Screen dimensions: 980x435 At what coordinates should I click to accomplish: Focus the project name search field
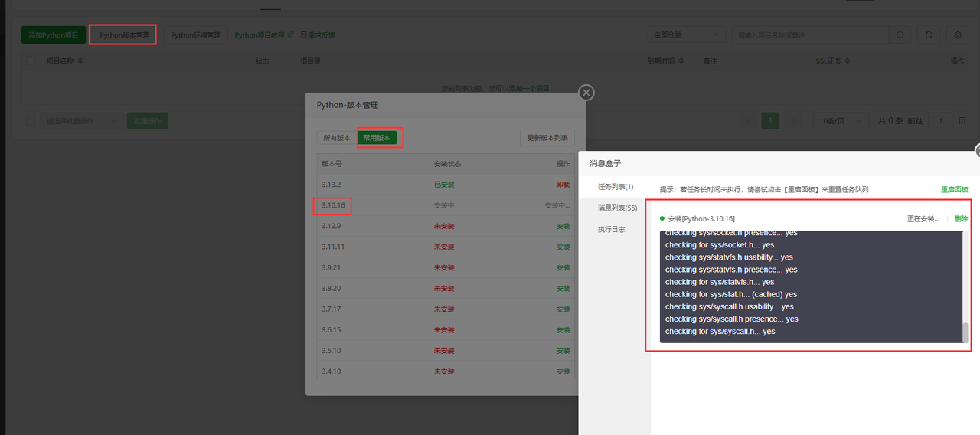(x=810, y=34)
